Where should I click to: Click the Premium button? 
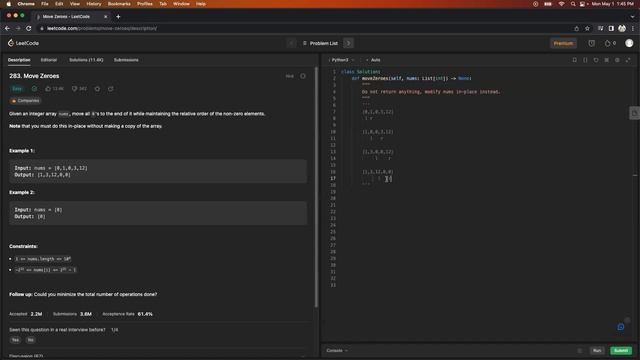(563, 43)
